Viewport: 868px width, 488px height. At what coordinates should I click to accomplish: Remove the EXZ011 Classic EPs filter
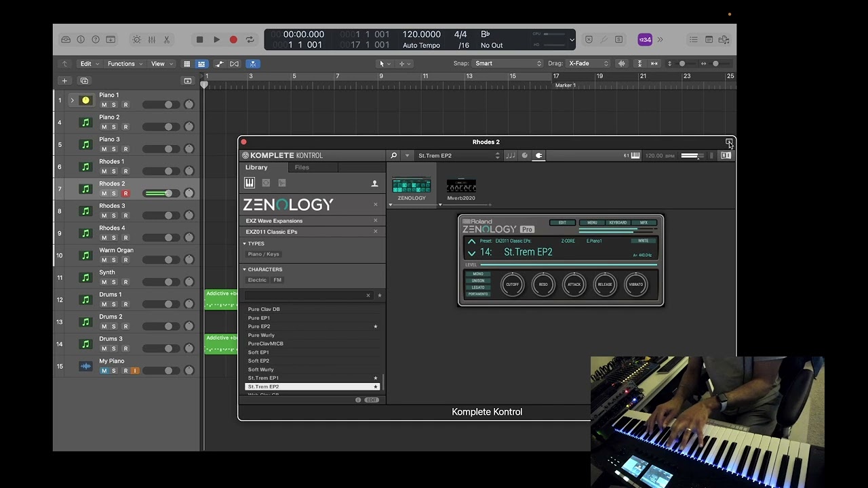pos(375,231)
